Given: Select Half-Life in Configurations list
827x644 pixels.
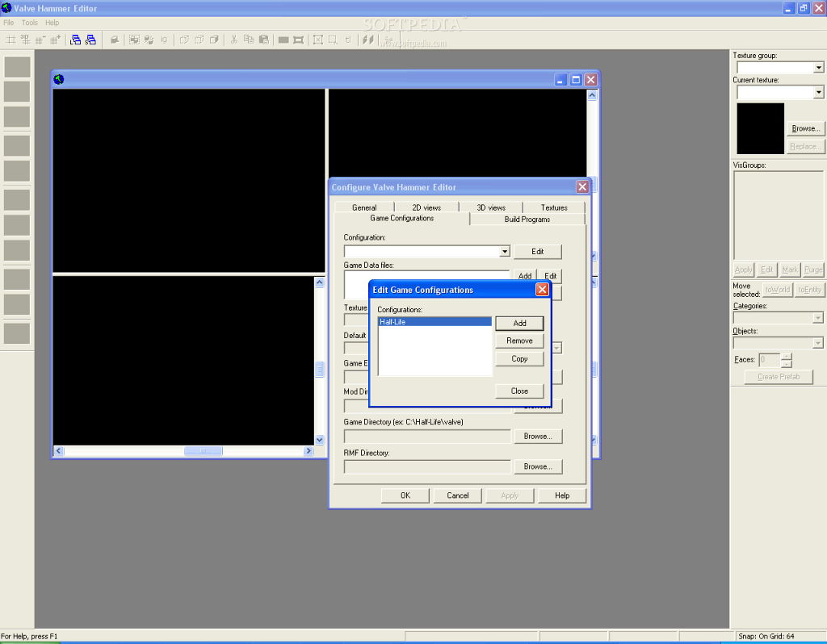Looking at the screenshot, I should pos(435,321).
